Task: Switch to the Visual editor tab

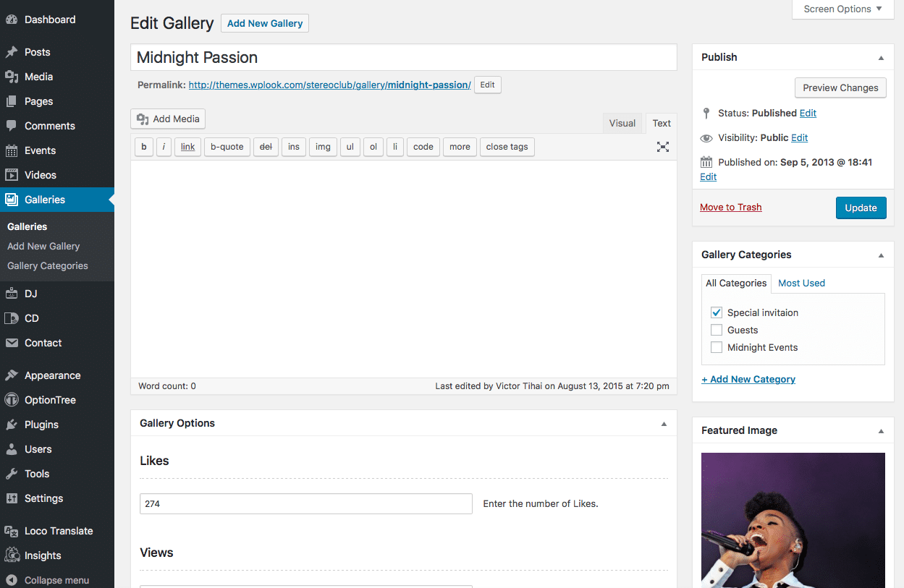Action: pos(622,123)
